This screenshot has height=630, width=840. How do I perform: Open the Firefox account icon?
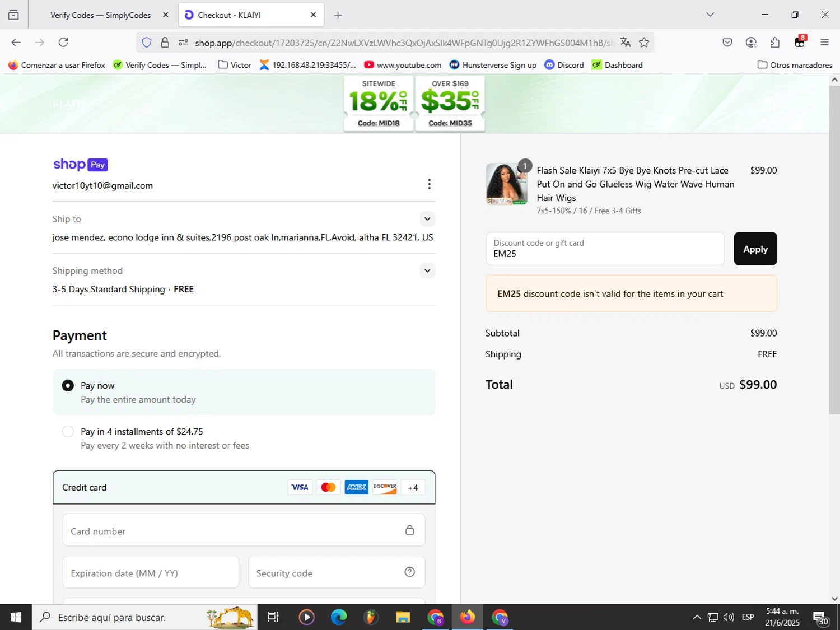coord(752,43)
